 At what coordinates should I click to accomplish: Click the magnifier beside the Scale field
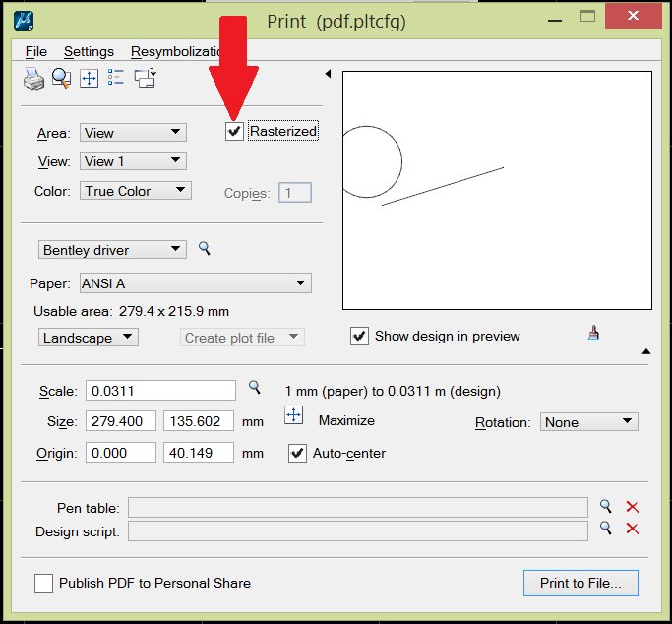coord(255,387)
